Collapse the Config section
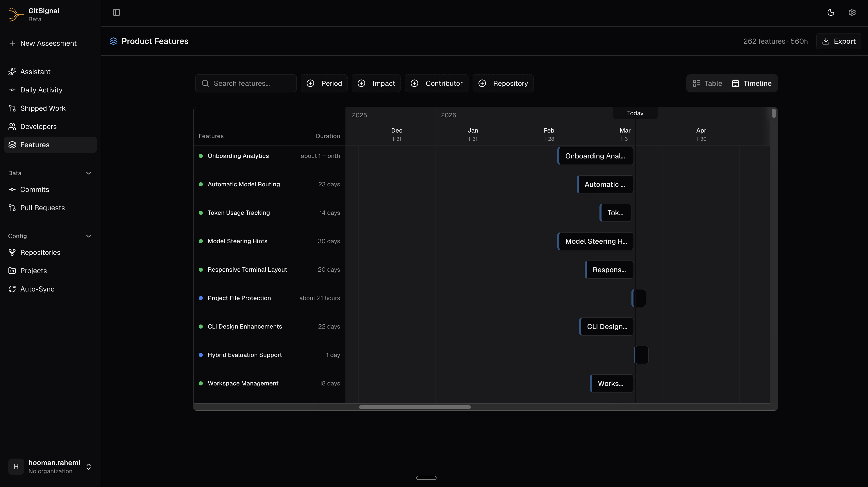 88,236
